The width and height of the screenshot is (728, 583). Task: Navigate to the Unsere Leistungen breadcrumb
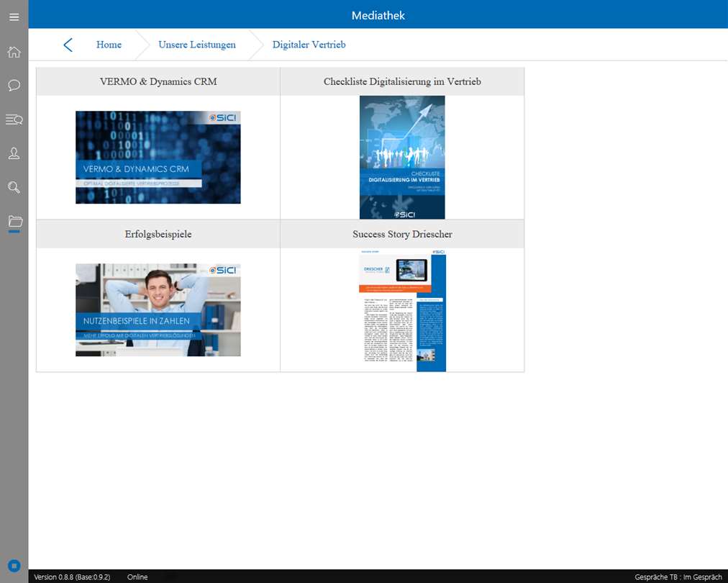click(x=197, y=45)
